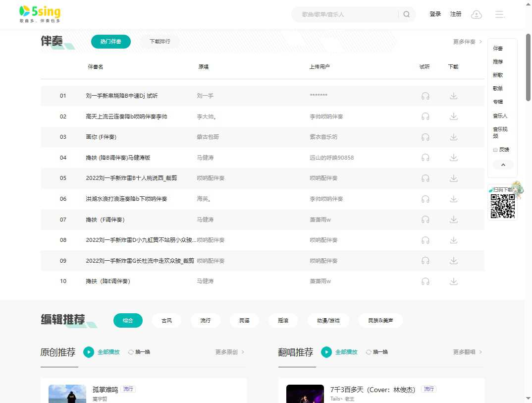This screenshot has width=532, height=403.
Task: Switch to the 下载排行 tab
Action: (160, 42)
